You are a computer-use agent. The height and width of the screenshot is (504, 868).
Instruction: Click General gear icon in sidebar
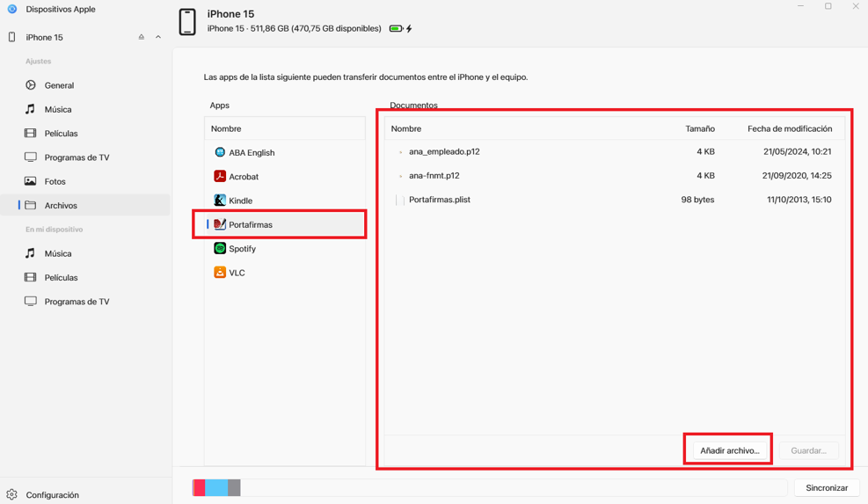coord(31,84)
